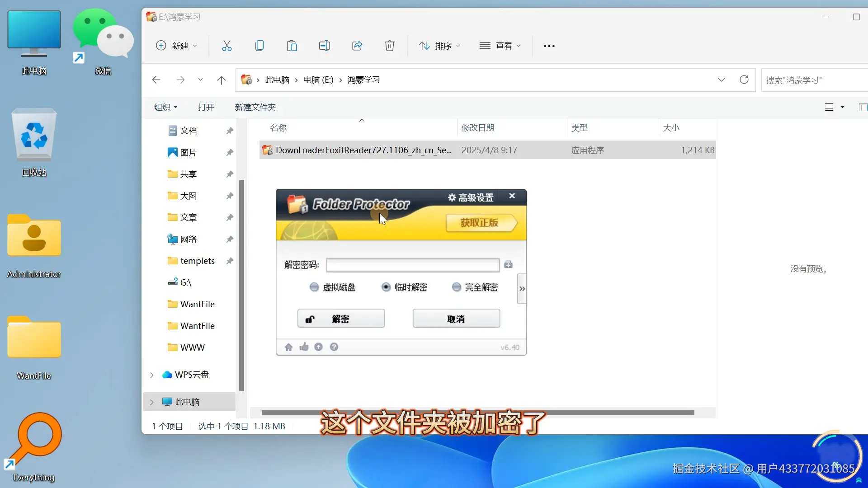Open the 排序 sort dropdown
Screen dimensions: 868x488
(x=439, y=46)
